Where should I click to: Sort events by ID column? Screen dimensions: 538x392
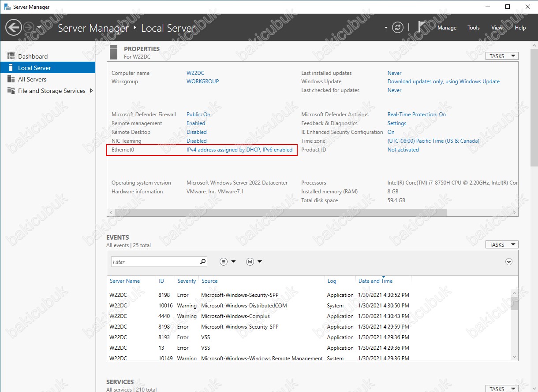point(161,281)
